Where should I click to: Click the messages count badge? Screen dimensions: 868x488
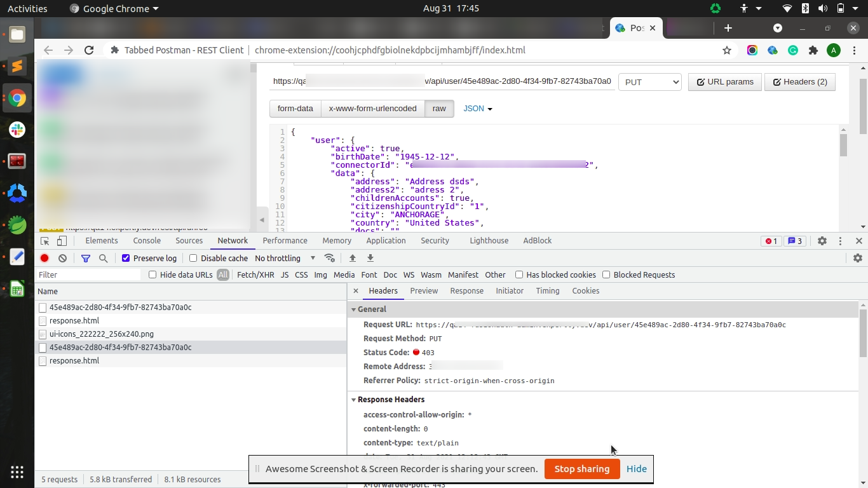795,241
